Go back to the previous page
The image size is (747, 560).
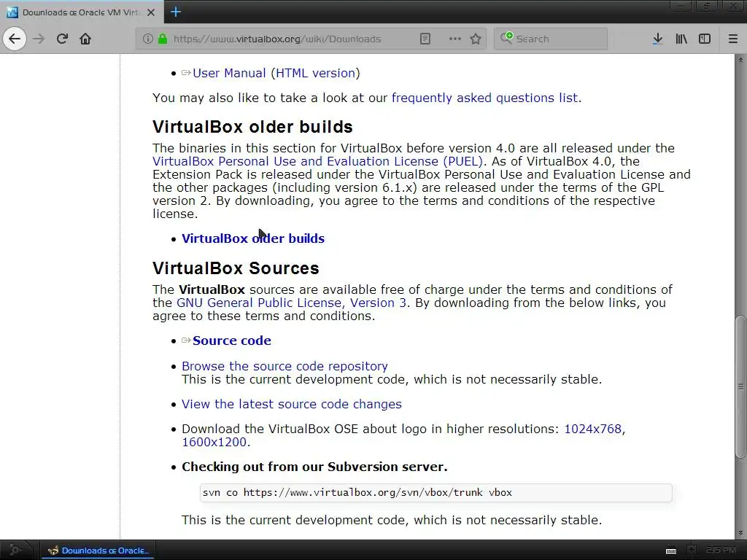coord(15,39)
